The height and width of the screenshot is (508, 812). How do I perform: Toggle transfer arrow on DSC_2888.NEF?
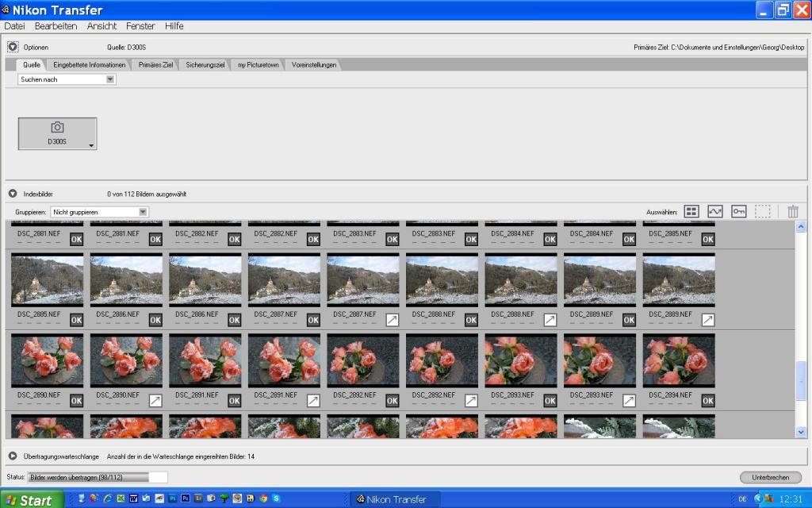[550, 320]
